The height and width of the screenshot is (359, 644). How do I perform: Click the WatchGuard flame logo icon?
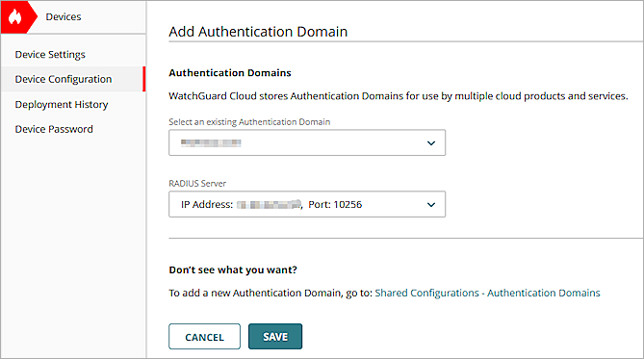(15, 16)
